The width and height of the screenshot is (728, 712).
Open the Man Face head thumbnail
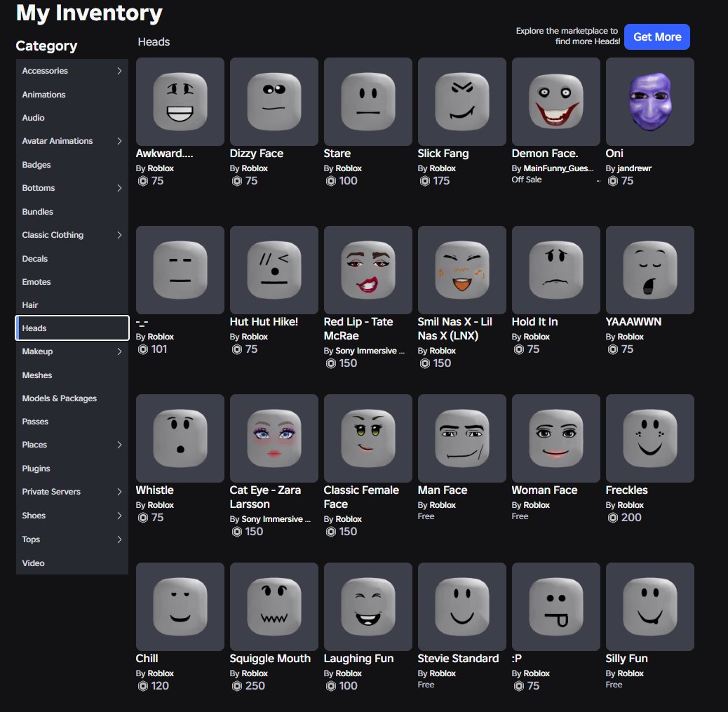coord(462,438)
